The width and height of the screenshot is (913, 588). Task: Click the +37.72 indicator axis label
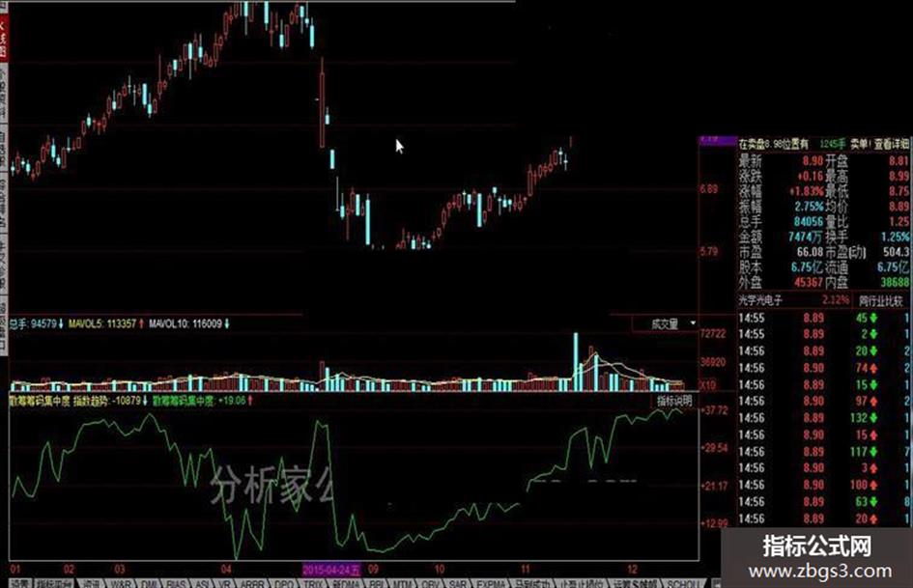pyautogui.click(x=715, y=410)
